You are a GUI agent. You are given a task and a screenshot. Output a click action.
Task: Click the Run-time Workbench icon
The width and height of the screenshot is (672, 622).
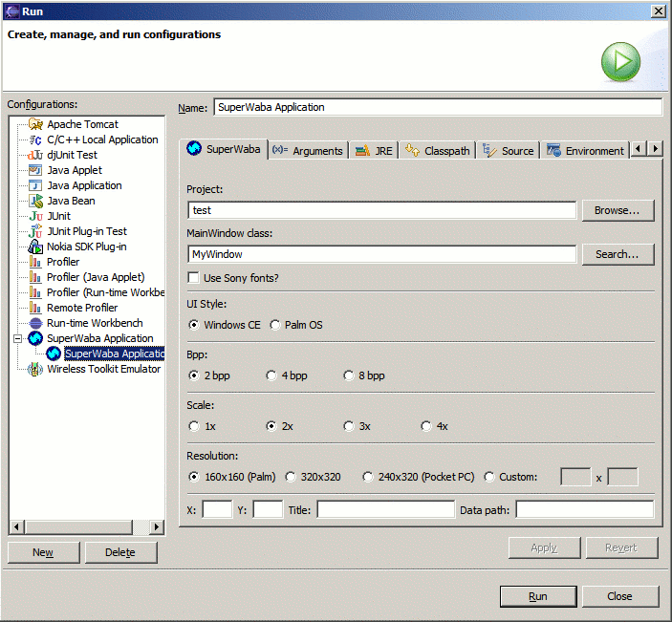coord(35,323)
